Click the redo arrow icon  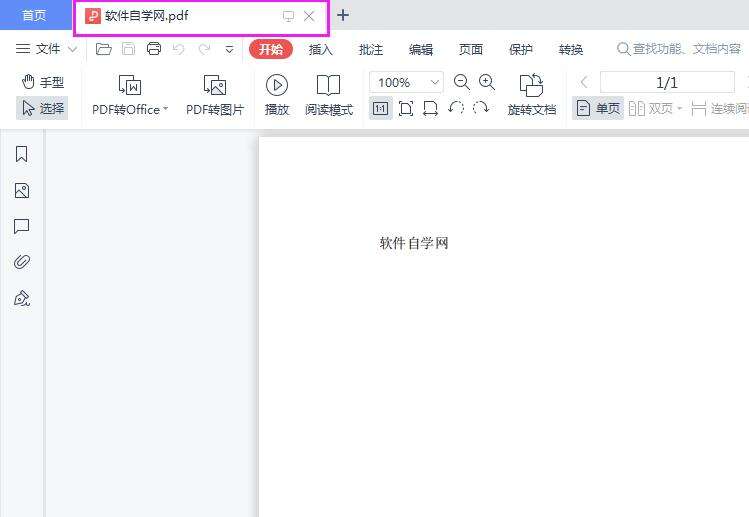pos(204,49)
